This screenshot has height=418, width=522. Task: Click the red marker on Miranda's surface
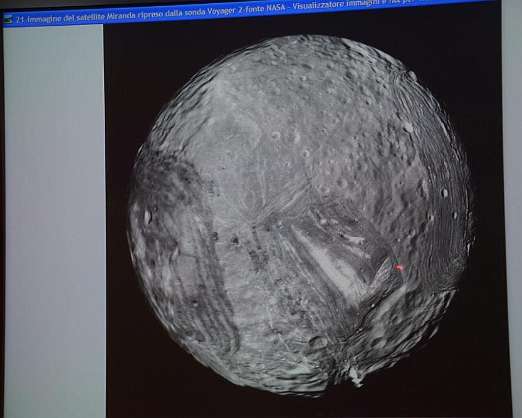399,267
